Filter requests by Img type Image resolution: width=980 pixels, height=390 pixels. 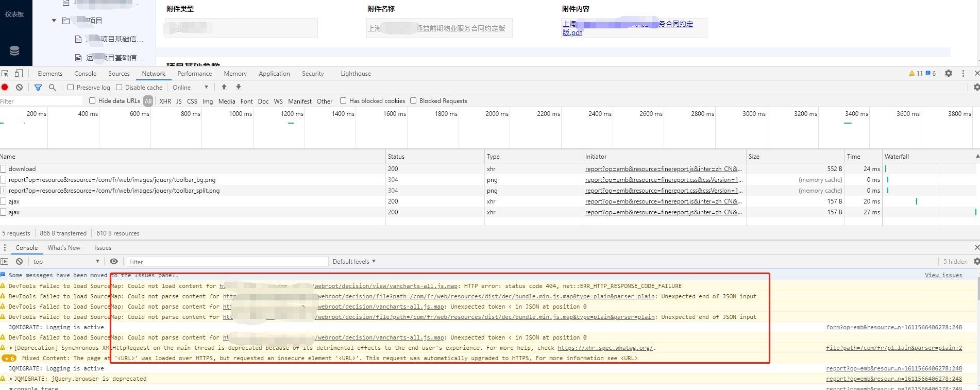[x=208, y=101]
